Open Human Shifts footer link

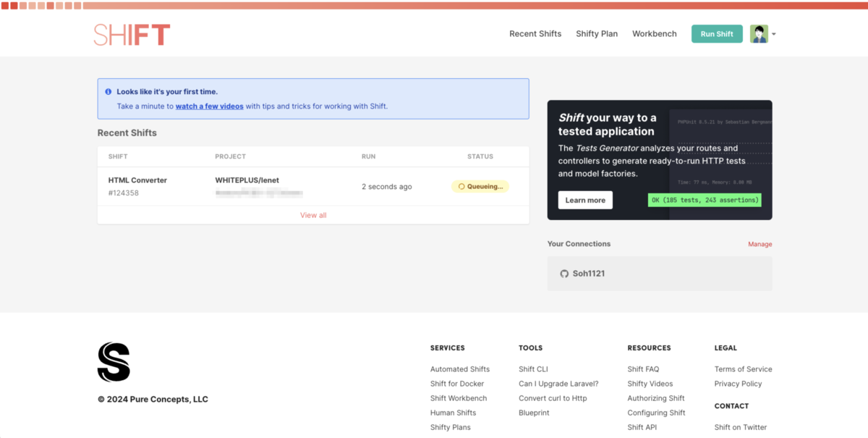tap(453, 413)
